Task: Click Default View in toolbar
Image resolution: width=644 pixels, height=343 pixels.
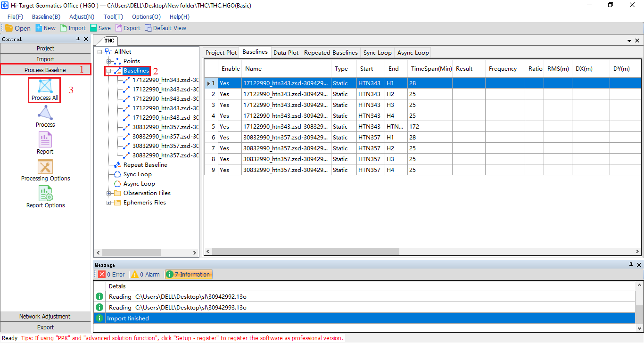Action: click(x=165, y=28)
